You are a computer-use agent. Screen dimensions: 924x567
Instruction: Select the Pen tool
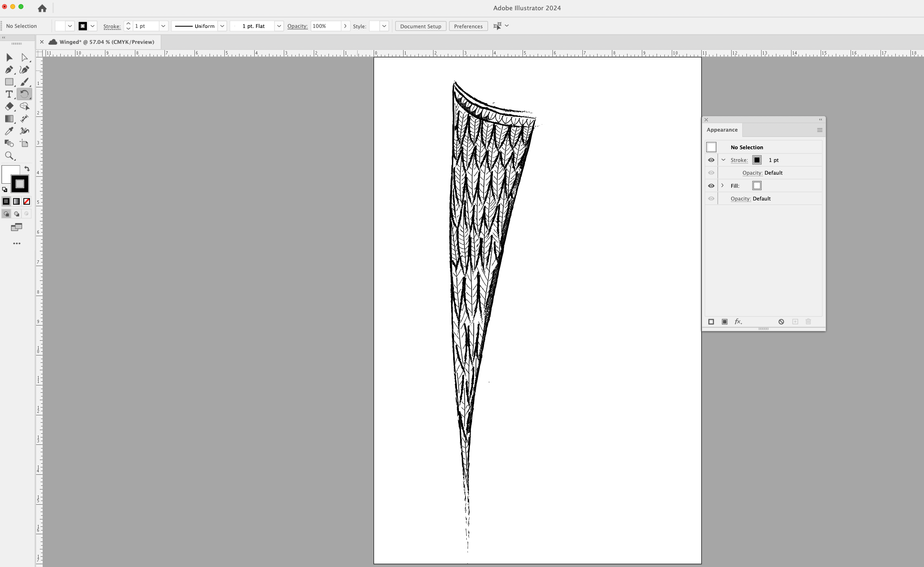(x=9, y=70)
